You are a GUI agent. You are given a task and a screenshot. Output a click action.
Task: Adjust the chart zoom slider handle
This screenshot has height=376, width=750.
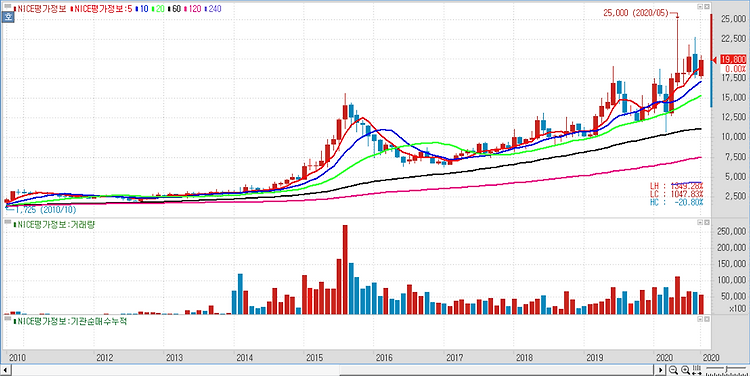727,369
